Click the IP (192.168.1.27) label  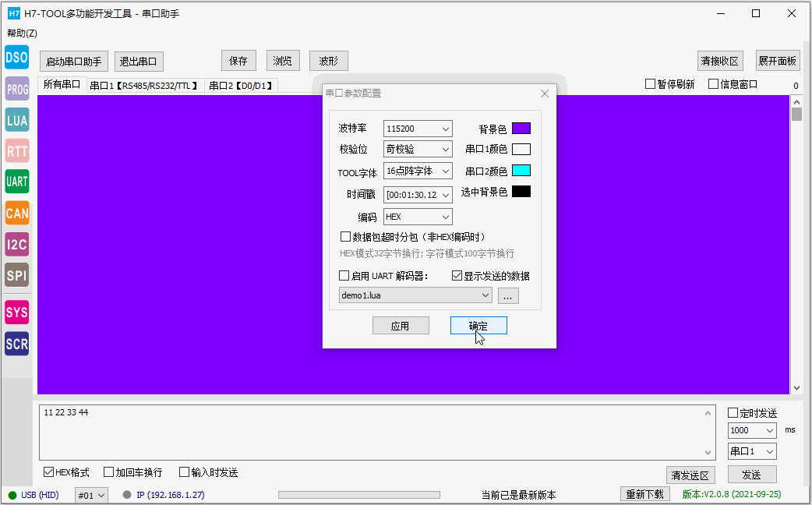[x=171, y=495]
